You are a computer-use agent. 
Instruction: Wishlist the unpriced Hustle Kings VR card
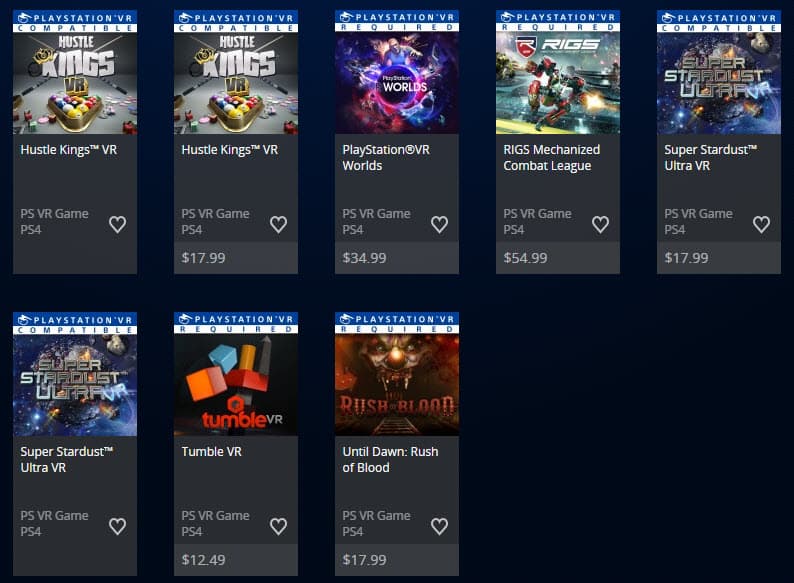117,224
